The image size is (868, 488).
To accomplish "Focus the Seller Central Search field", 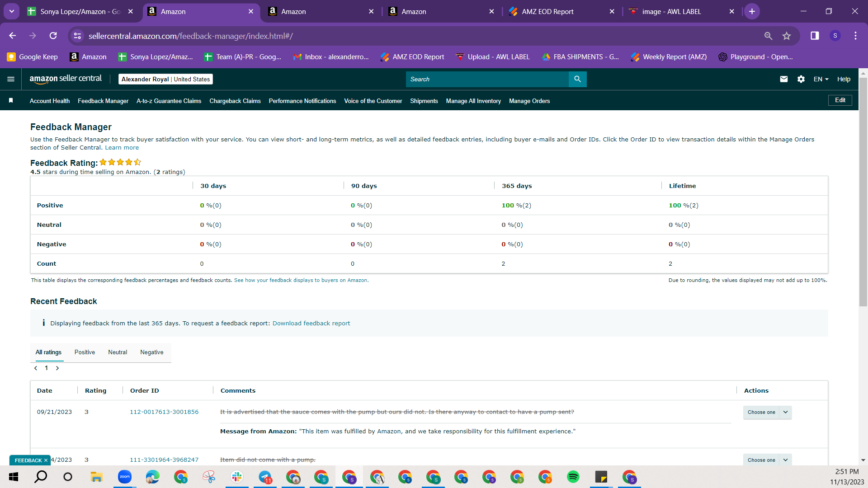I will (x=487, y=79).
